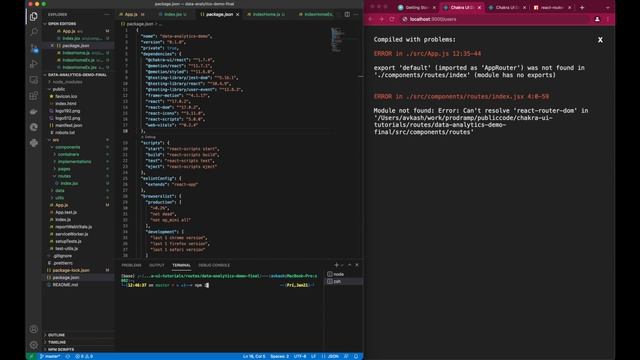Create a new terminal with the plus icon
Screen dimensions: 640x360
pyautogui.click(x=336, y=265)
